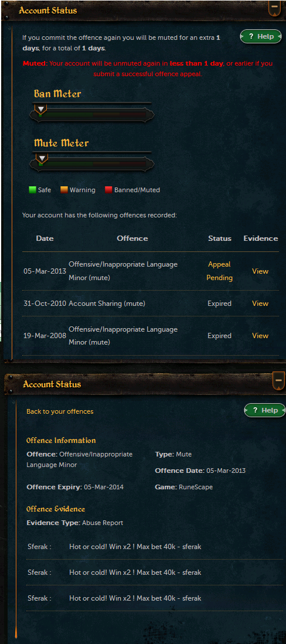Click the red Banned/Muted legend square

click(108, 190)
